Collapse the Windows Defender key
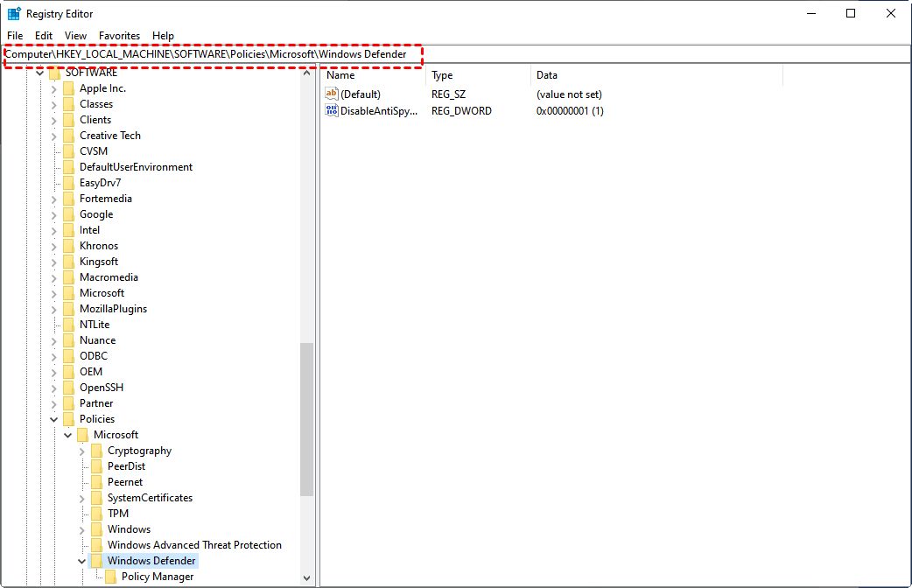 pos(82,561)
